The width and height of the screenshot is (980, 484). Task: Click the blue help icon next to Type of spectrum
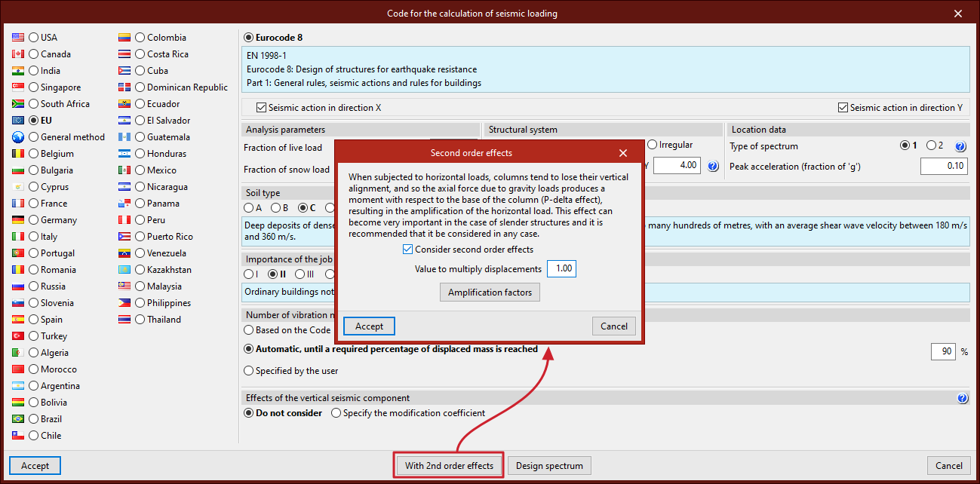pos(960,146)
